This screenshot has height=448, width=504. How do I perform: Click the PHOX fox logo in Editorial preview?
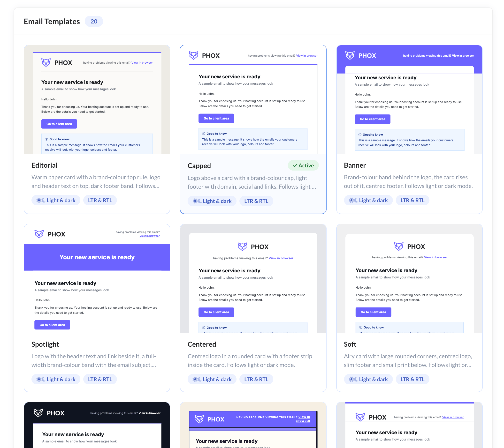(46, 63)
